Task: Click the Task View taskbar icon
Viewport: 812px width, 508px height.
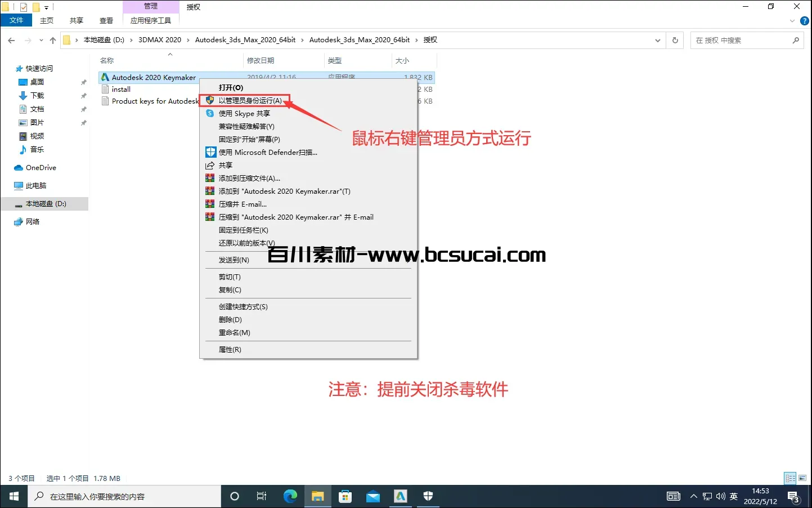Action: tap(262, 496)
